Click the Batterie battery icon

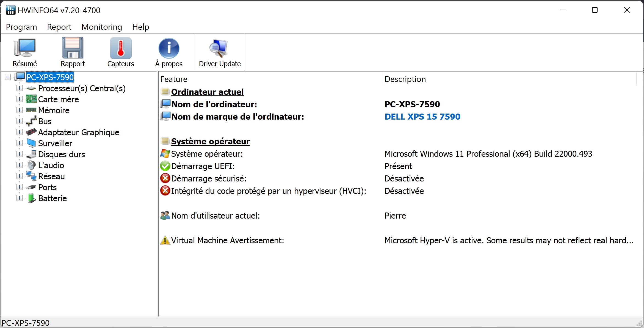[x=31, y=198]
